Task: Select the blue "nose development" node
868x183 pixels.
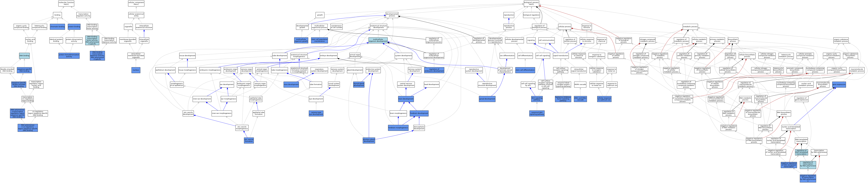Action: (291, 84)
